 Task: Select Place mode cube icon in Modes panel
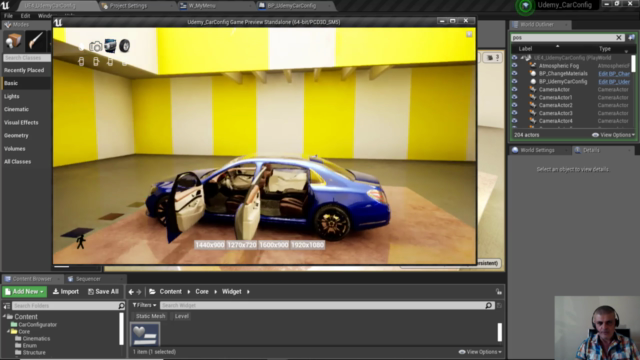pos(13,41)
